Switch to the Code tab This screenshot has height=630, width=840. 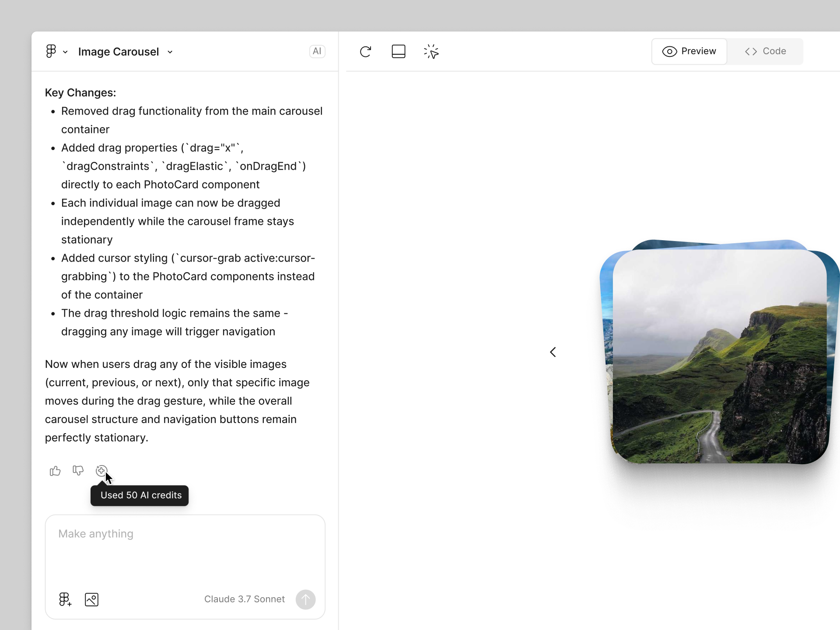tap(765, 51)
